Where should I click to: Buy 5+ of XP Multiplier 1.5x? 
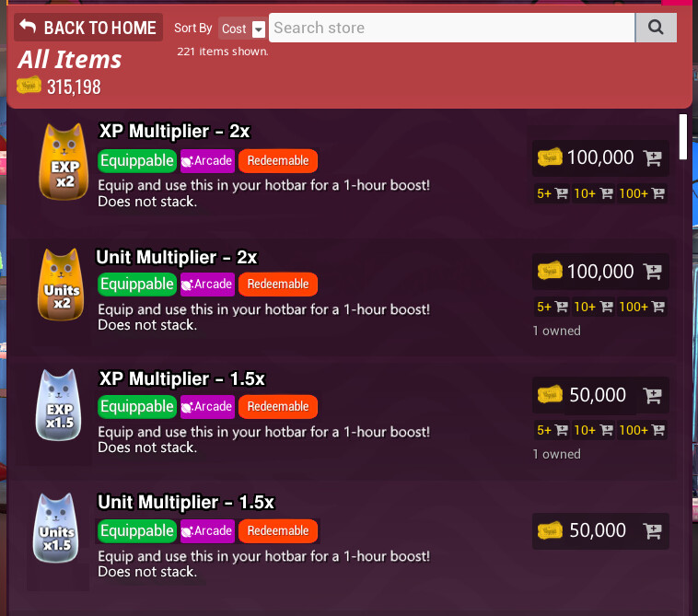click(552, 430)
